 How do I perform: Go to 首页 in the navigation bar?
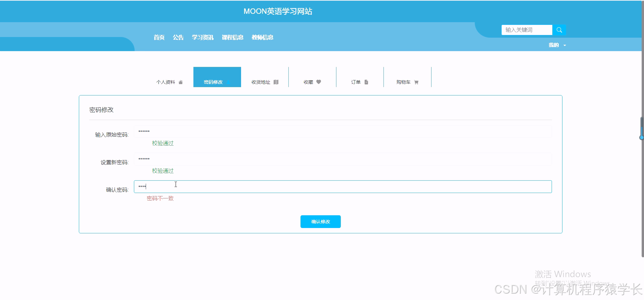point(159,37)
